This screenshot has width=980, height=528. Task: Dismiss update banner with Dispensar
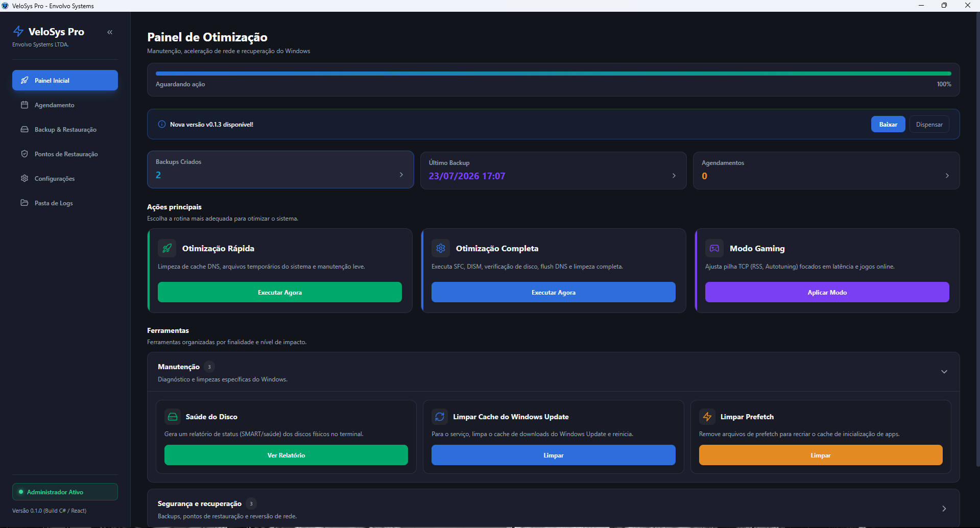(929, 124)
